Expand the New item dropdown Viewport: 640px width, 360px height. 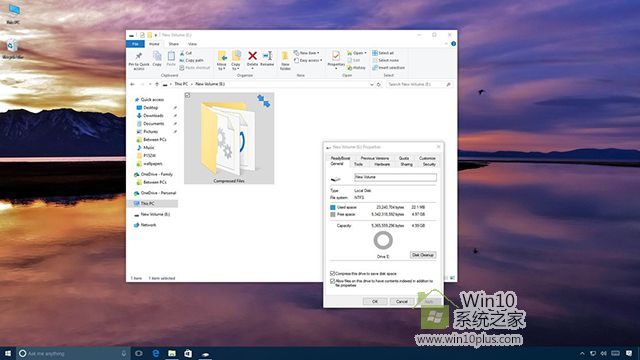[307, 53]
